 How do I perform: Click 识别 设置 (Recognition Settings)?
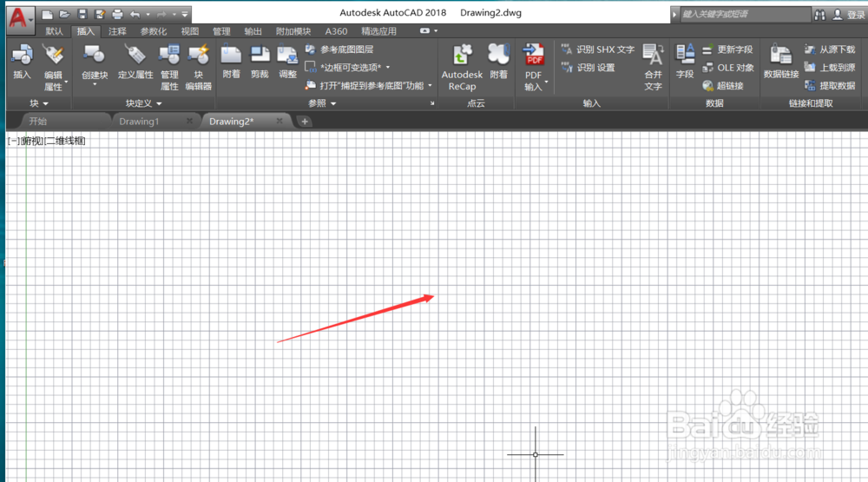coord(588,68)
